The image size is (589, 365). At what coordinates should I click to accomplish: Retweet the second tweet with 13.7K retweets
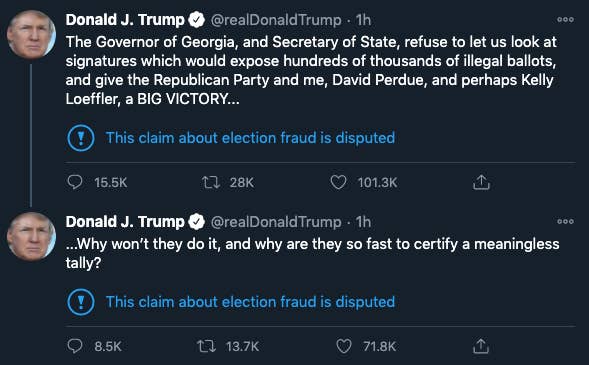(x=206, y=346)
